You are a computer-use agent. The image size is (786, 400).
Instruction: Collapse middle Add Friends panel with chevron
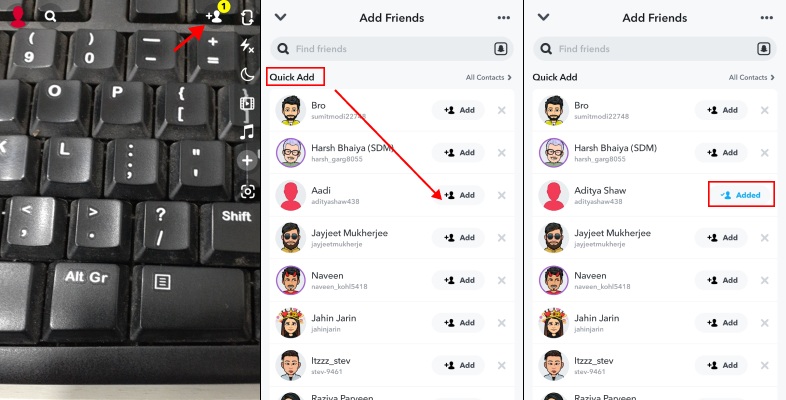point(281,18)
